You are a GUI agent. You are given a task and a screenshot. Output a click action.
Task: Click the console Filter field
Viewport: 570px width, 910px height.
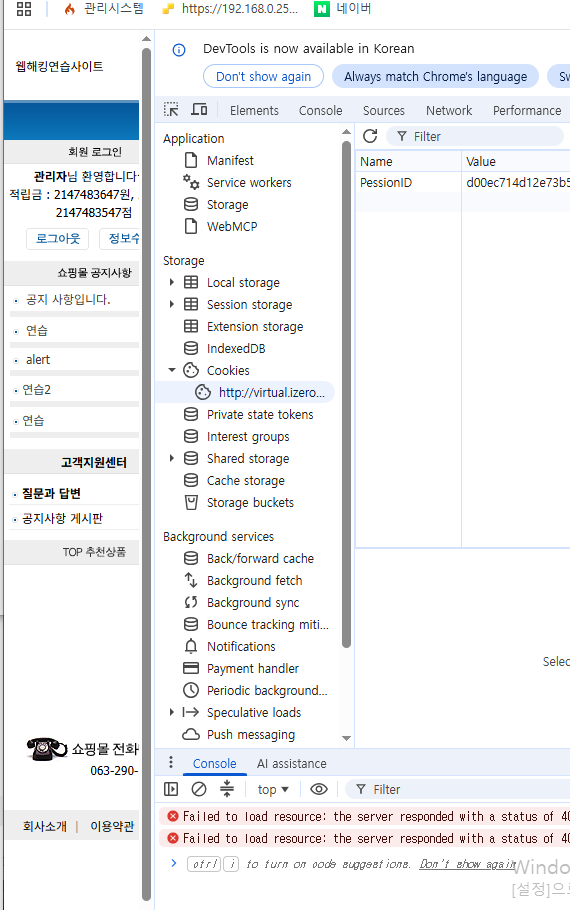(459, 789)
